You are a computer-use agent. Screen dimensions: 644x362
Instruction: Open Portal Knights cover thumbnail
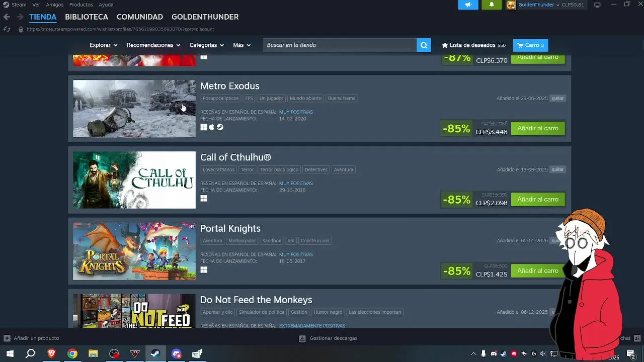[x=134, y=251]
